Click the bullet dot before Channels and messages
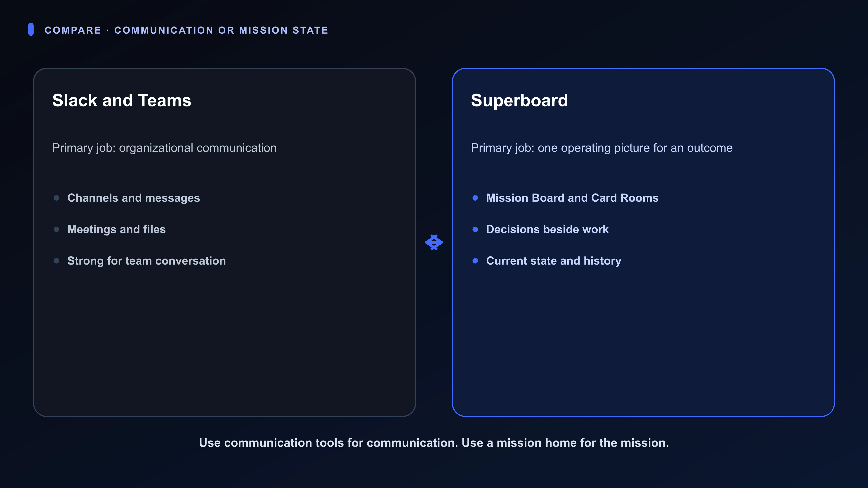Screen dimensions: 868x488 56,198
